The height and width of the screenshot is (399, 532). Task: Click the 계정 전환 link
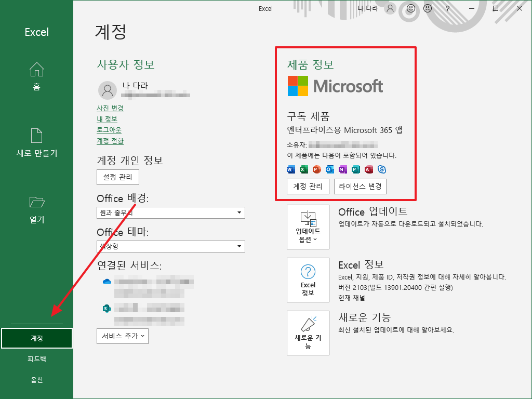point(110,141)
